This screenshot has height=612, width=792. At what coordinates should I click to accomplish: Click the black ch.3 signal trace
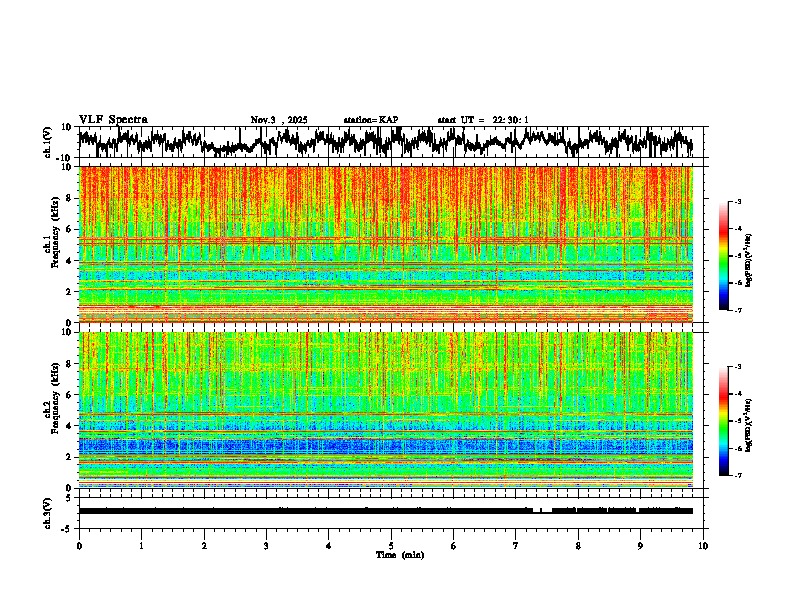coord(386,511)
